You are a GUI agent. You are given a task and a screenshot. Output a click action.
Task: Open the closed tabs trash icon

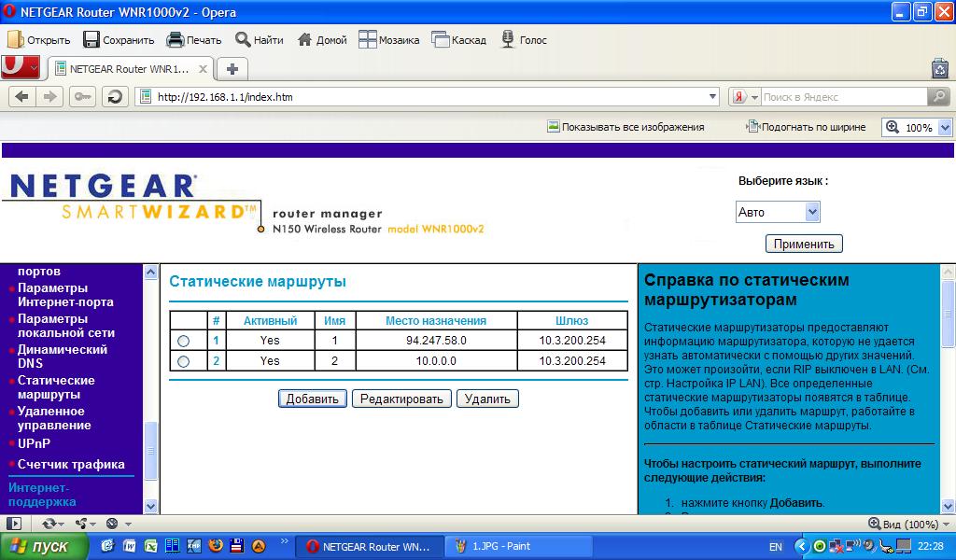(x=940, y=68)
